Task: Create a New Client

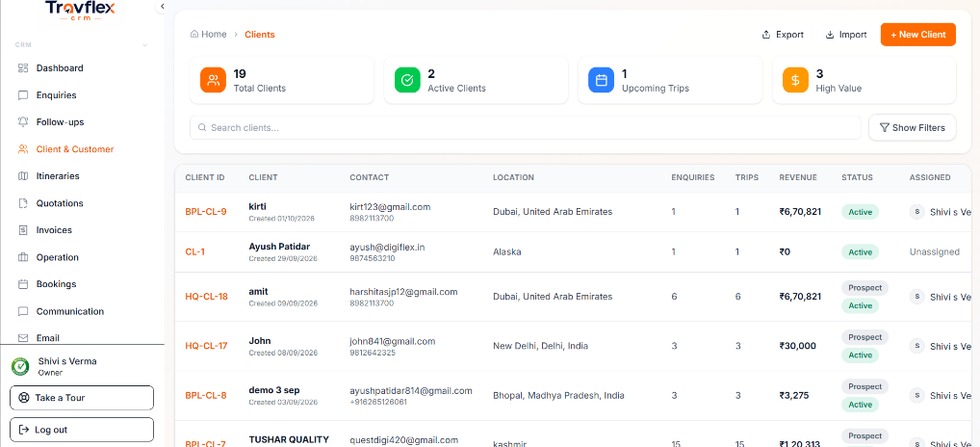Action: tap(918, 35)
